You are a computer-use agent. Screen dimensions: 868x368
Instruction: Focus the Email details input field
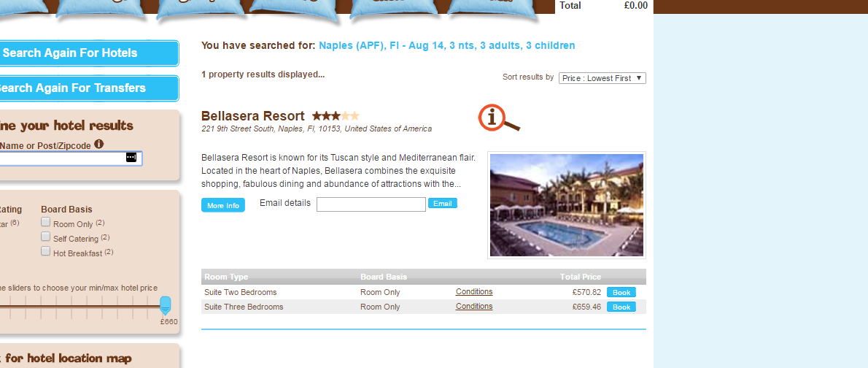click(371, 204)
